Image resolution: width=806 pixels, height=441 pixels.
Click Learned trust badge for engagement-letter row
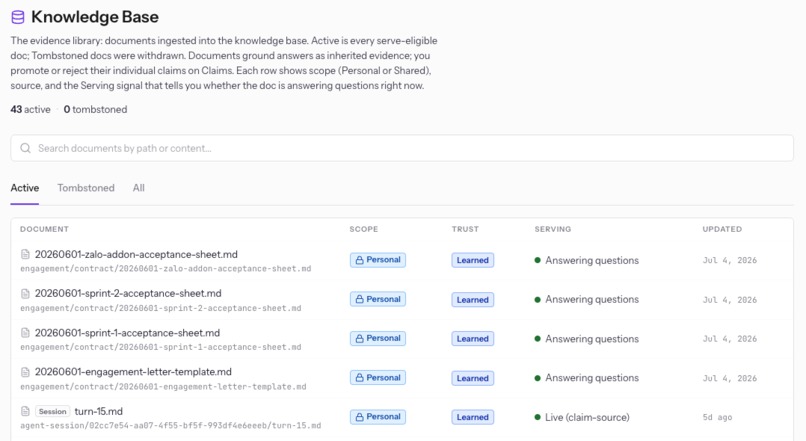click(473, 378)
